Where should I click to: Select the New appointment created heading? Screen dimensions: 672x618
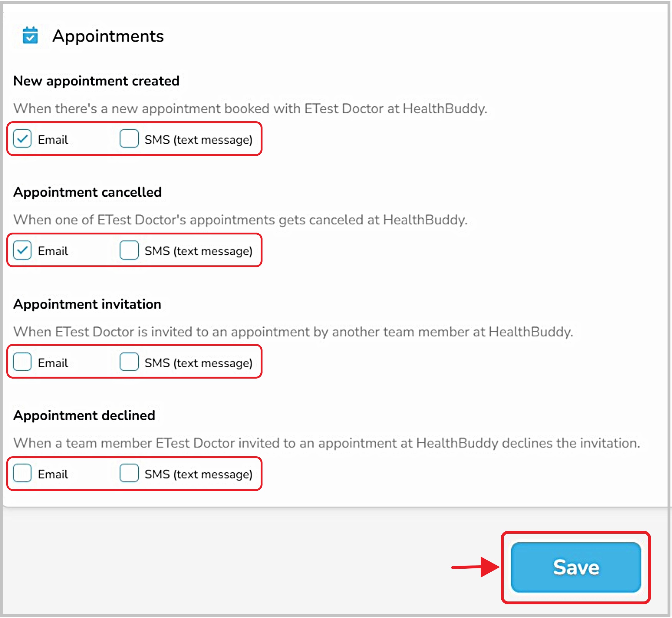[x=96, y=81]
